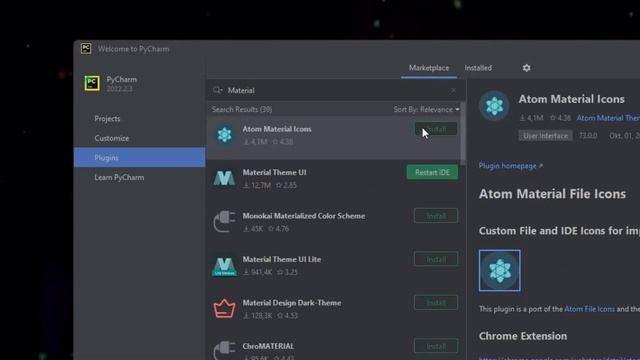Click the PyCharm logo above the sidebar

(92, 83)
